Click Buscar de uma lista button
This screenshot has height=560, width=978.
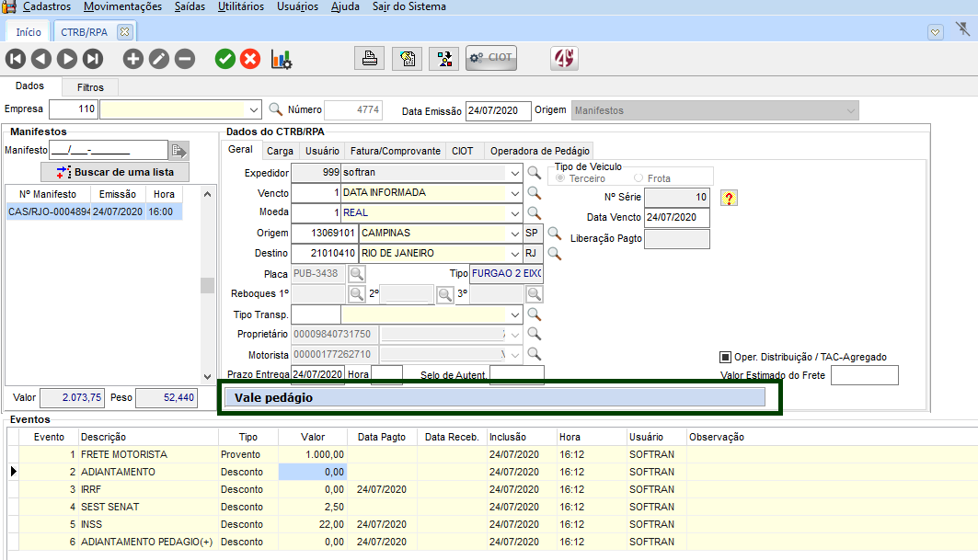pos(116,172)
